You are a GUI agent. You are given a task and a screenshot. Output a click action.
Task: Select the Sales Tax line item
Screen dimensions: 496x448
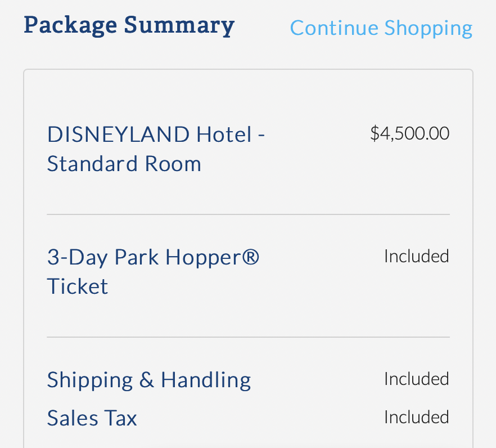92,418
